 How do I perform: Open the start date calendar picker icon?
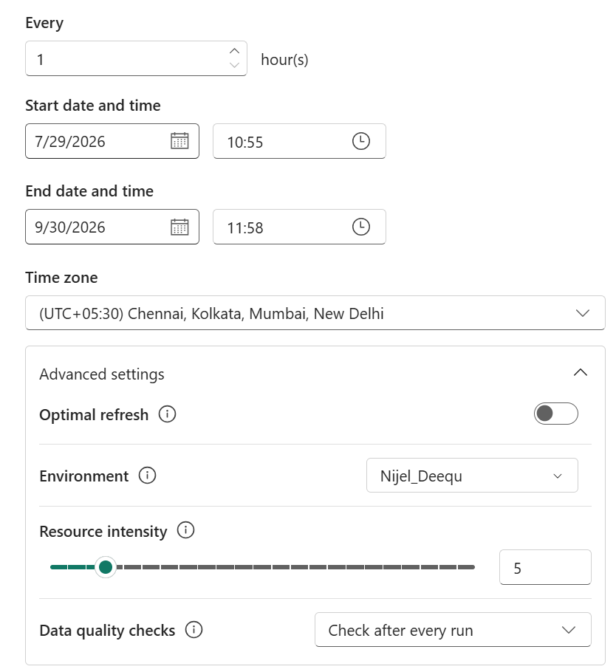click(x=179, y=141)
